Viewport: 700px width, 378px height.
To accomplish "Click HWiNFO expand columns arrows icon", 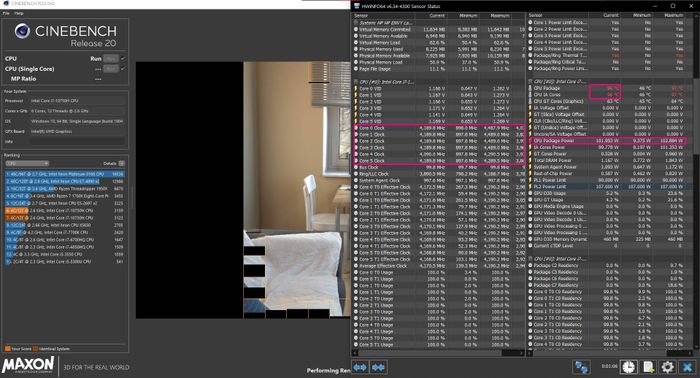I will pyautogui.click(x=360, y=367).
